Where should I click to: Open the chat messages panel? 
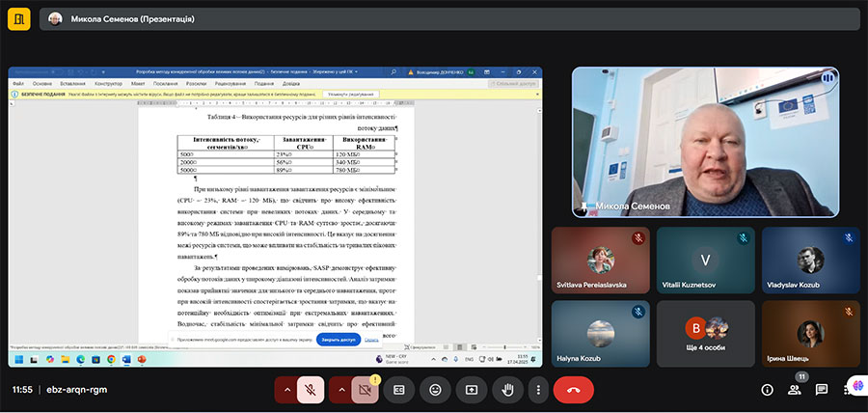click(822, 390)
